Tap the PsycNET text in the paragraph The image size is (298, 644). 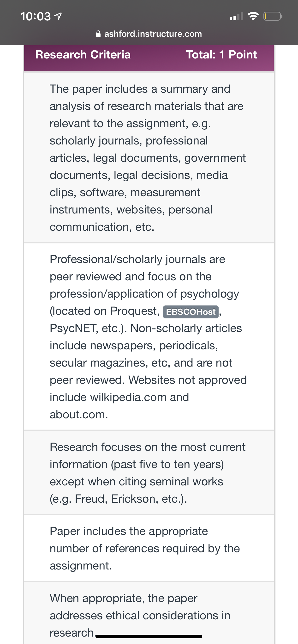(x=74, y=328)
